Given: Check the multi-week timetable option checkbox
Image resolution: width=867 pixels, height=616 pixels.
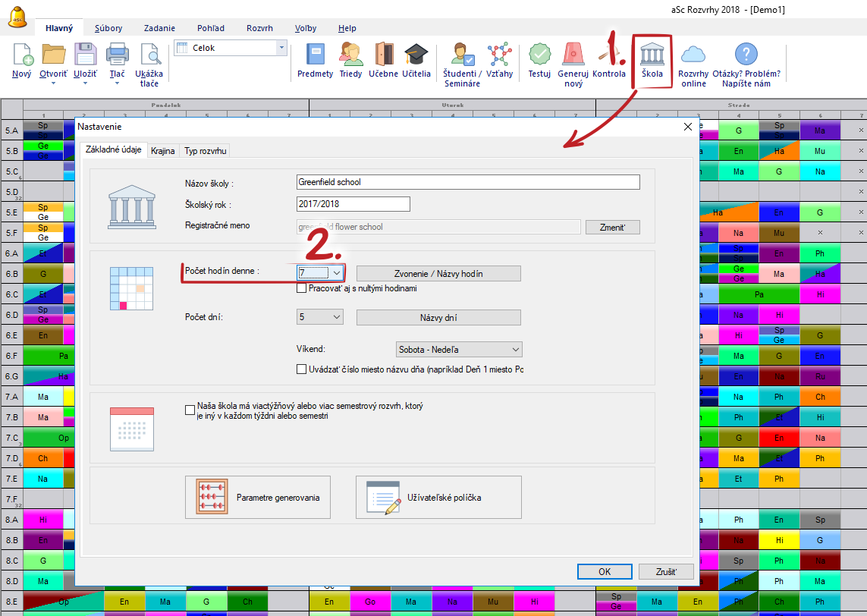Looking at the screenshot, I should click(x=190, y=410).
